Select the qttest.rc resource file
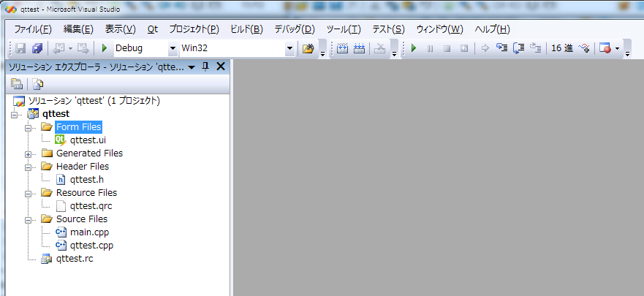The width and height of the screenshot is (644, 296). pos(75,259)
